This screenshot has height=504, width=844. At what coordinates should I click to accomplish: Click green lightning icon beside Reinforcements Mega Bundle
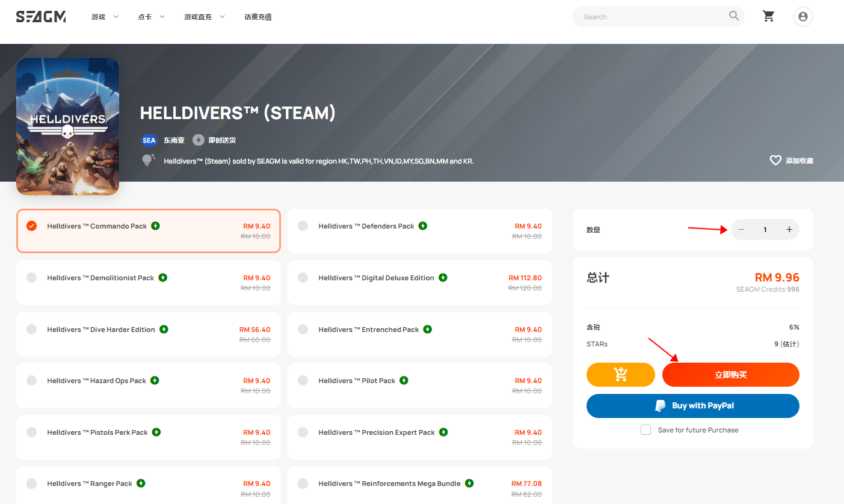[469, 484]
